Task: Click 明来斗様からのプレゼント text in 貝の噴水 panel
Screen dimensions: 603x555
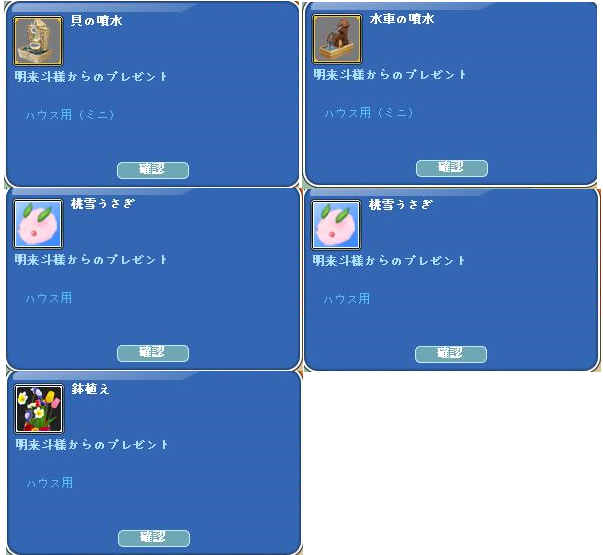Action: [91, 76]
